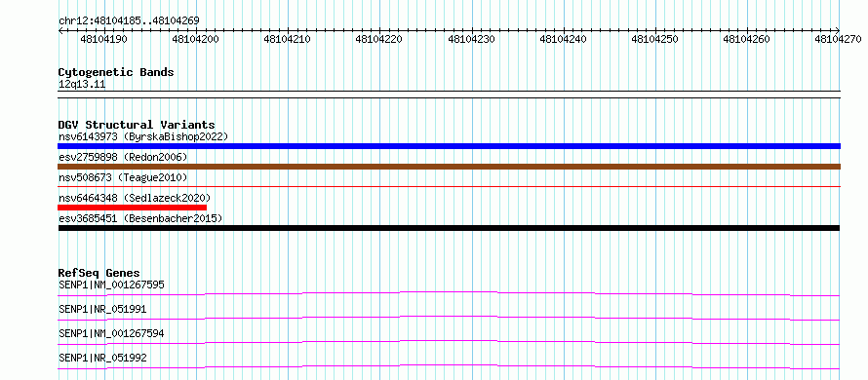Click the magenta SENP1|NR_051992 transcript line
This screenshot has width=868, height=380.
[x=449, y=366]
